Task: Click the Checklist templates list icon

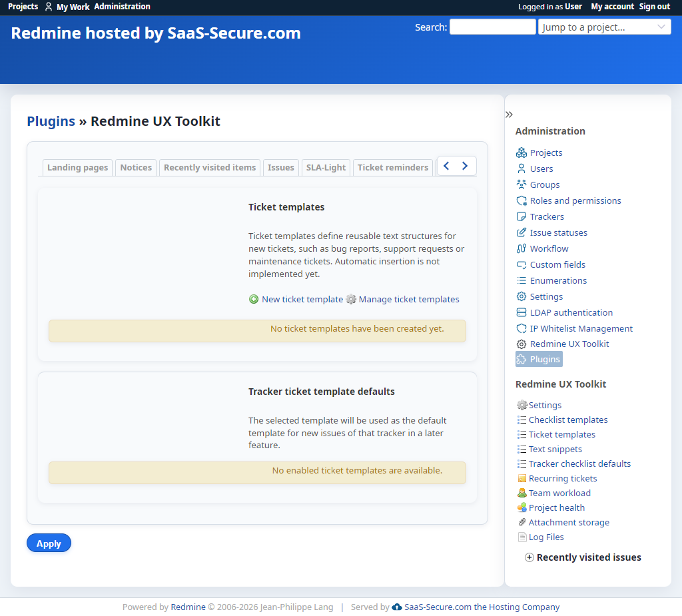Action: [x=522, y=420]
